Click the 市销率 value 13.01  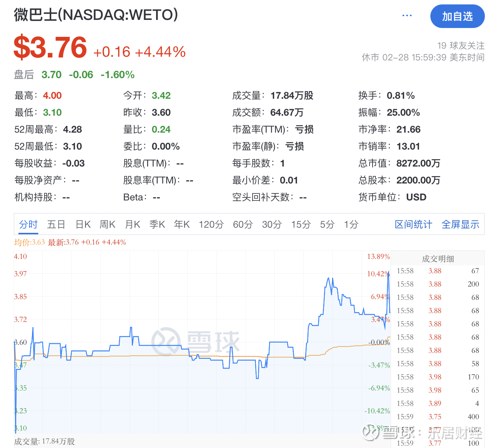(x=408, y=147)
